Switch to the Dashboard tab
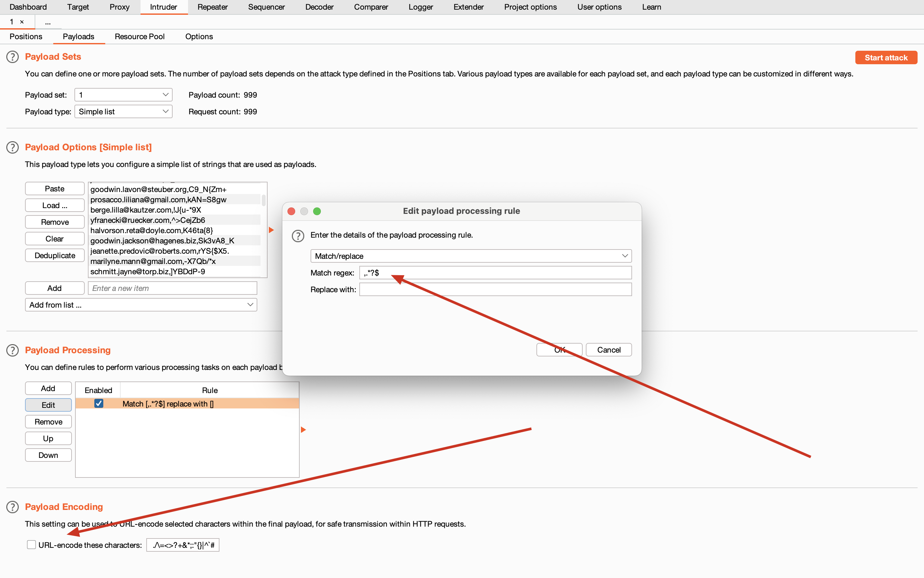924x578 pixels. (28, 7)
